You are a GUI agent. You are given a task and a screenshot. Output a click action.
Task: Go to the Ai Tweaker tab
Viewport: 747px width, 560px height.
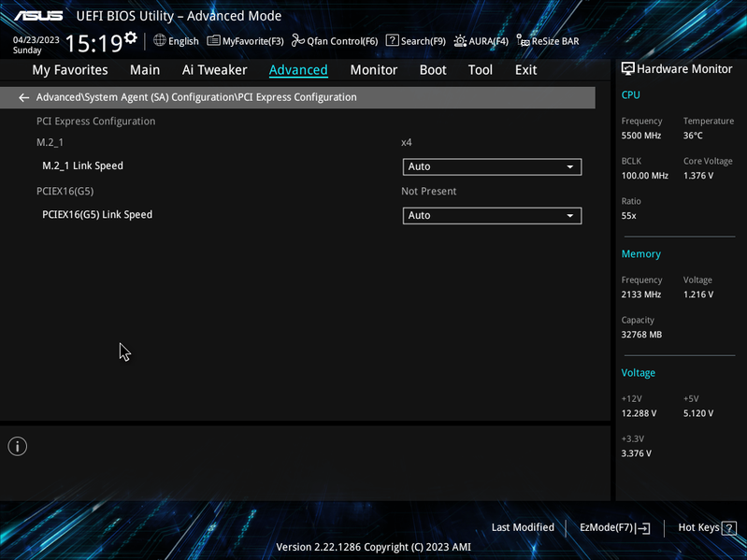214,70
